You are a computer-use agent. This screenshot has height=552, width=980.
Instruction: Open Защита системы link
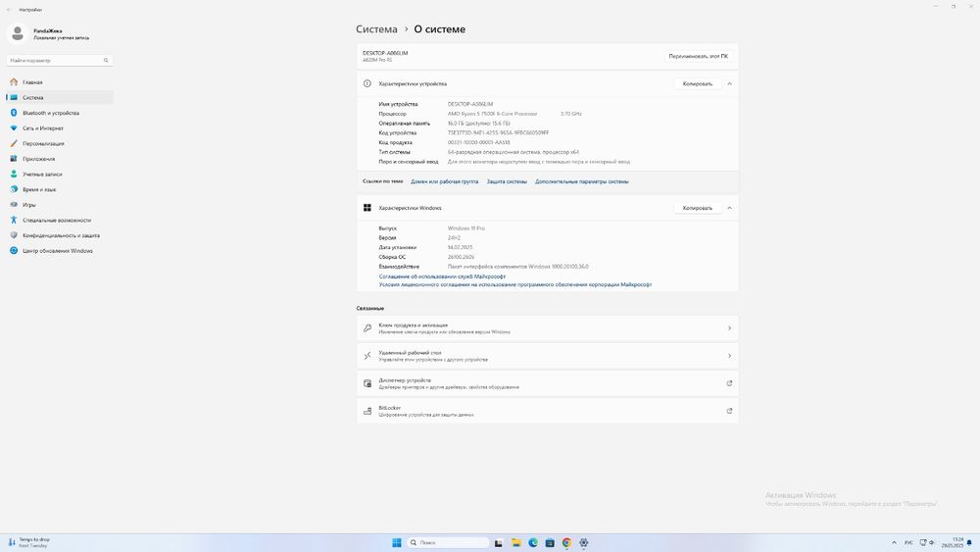(x=507, y=181)
